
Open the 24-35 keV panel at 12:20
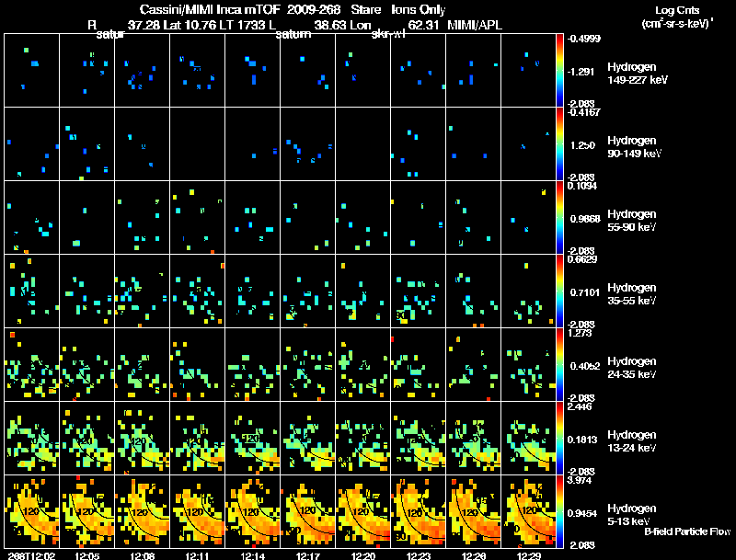coord(362,364)
